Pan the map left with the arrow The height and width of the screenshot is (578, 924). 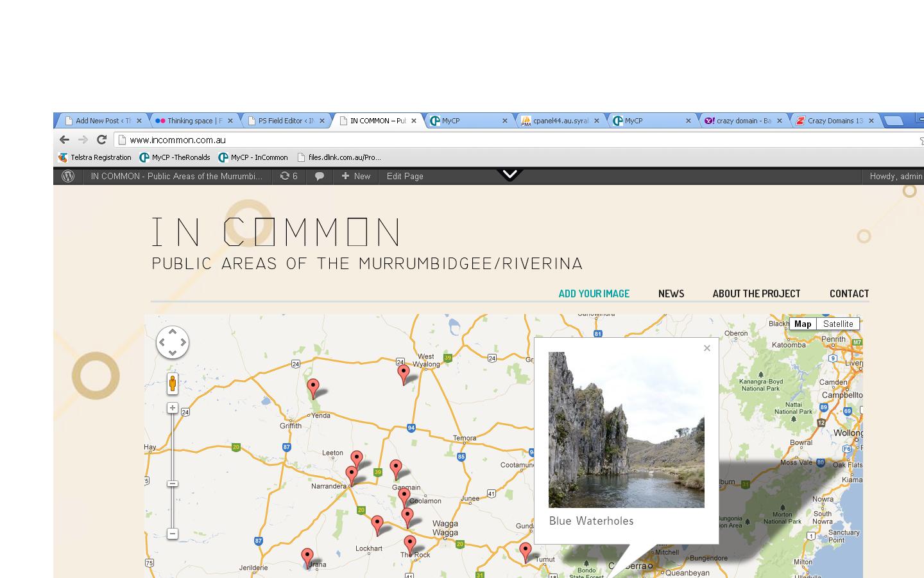pos(162,342)
